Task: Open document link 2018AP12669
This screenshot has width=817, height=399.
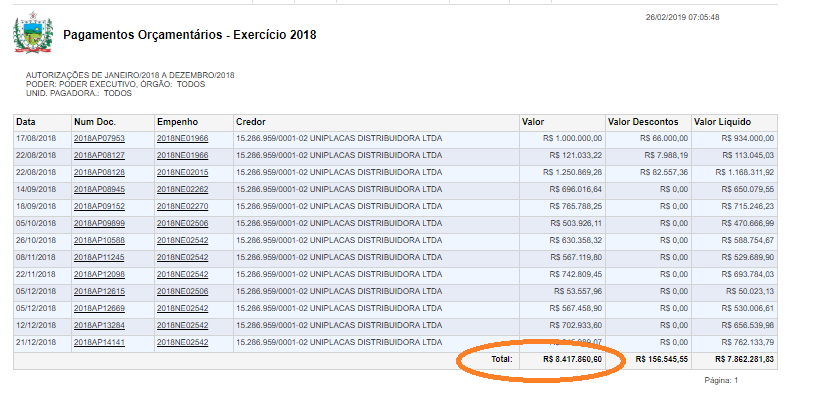Action: [x=99, y=308]
